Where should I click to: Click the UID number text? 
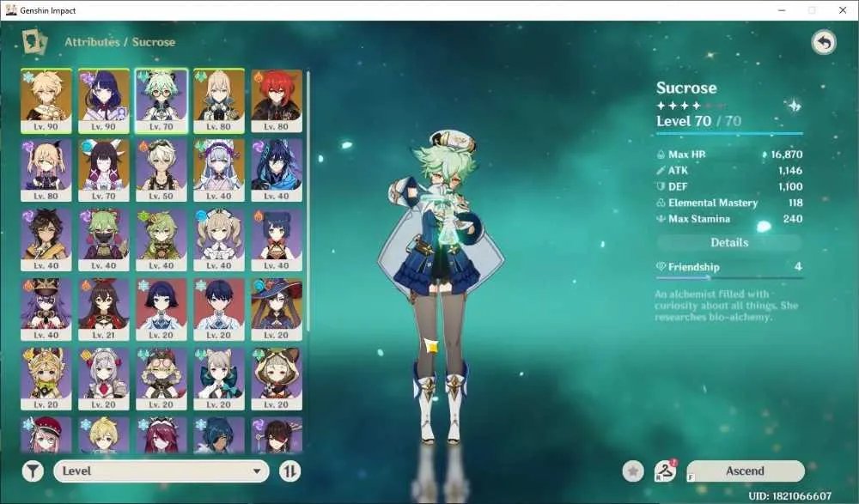click(789, 495)
